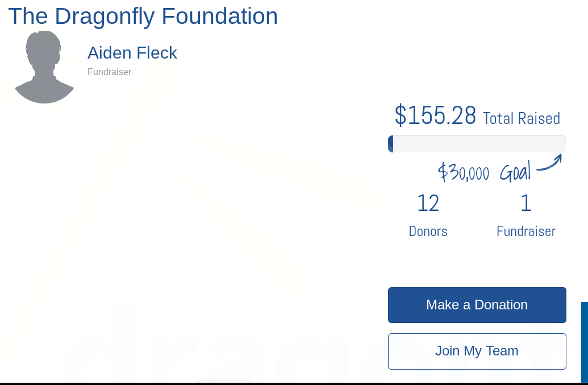Click the curved goal arrow icon
The height and width of the screenshot is (385, 588).
549,163
